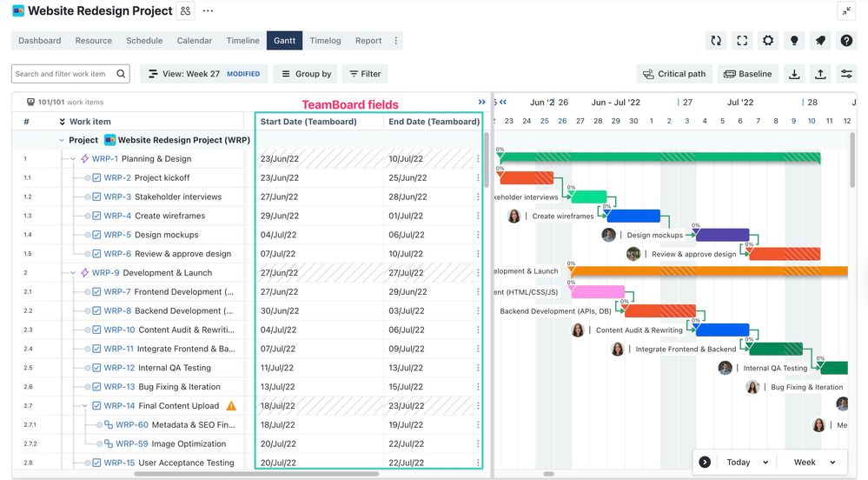Collapse the Project group row
This screenshot has height=480, width=868.
[x=62, y=140]
